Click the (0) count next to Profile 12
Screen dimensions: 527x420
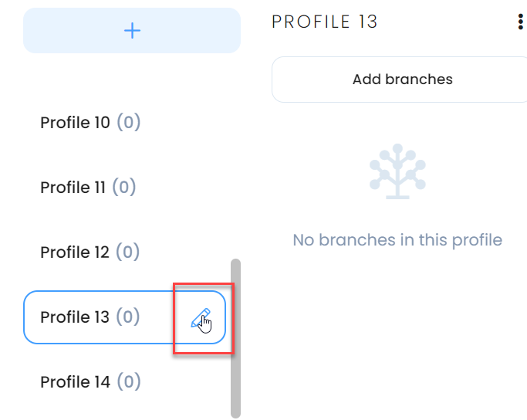(x=128, y=252)
